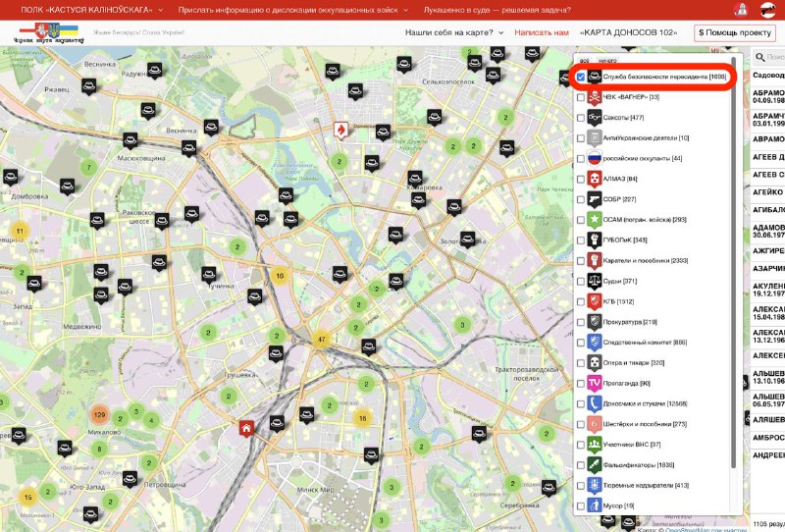The width and height of the screenshot is (785, 532).
Task: Click the blue shield Следственный комитет icon
Action: point(595,343)
